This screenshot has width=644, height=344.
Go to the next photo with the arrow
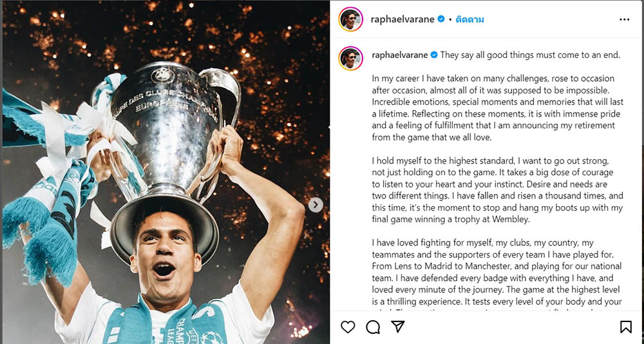point(316,205)
